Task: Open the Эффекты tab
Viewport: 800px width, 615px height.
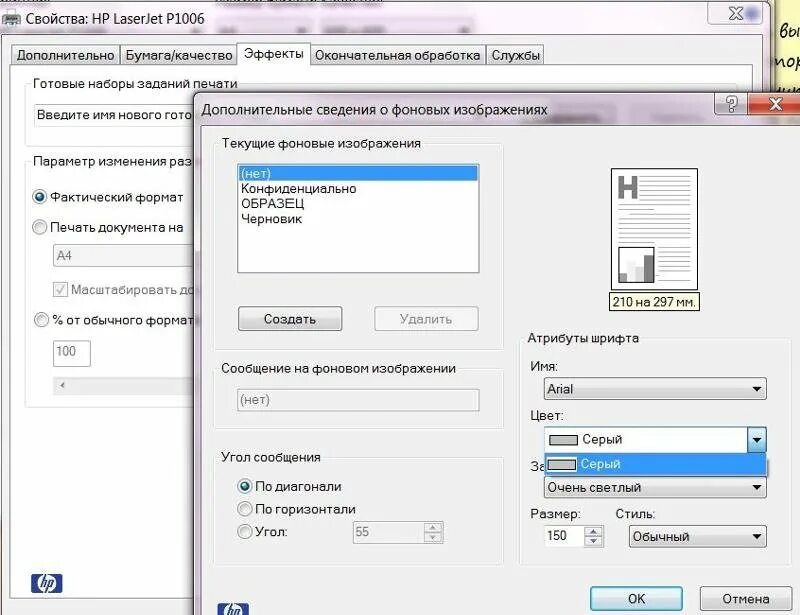Action: coord(273,54)
